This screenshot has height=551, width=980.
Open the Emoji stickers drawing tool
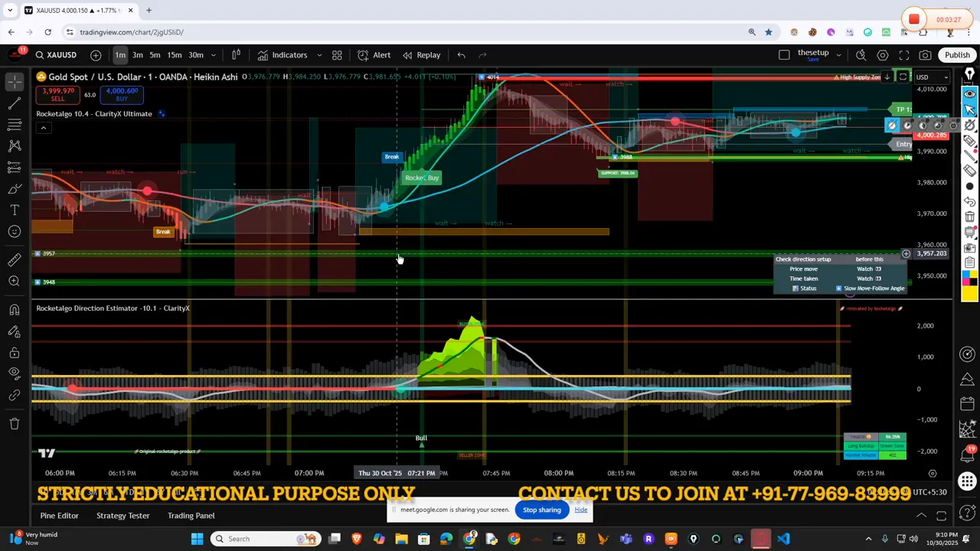tap(14, 230)
